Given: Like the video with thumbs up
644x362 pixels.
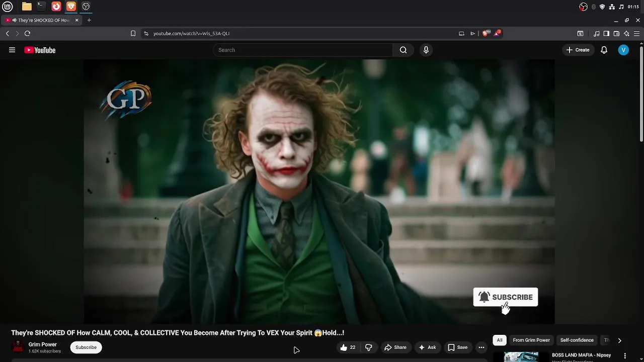Looking at the screenshot, I should (348, 347).
